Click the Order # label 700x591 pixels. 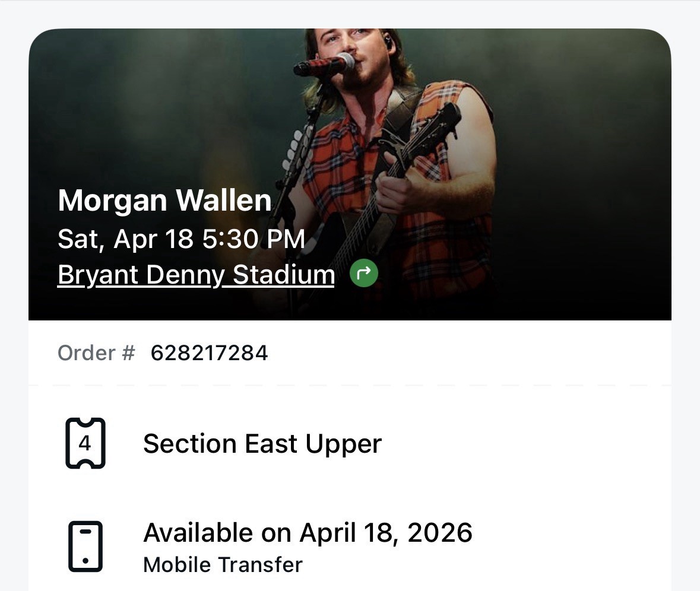pos(96,352)
